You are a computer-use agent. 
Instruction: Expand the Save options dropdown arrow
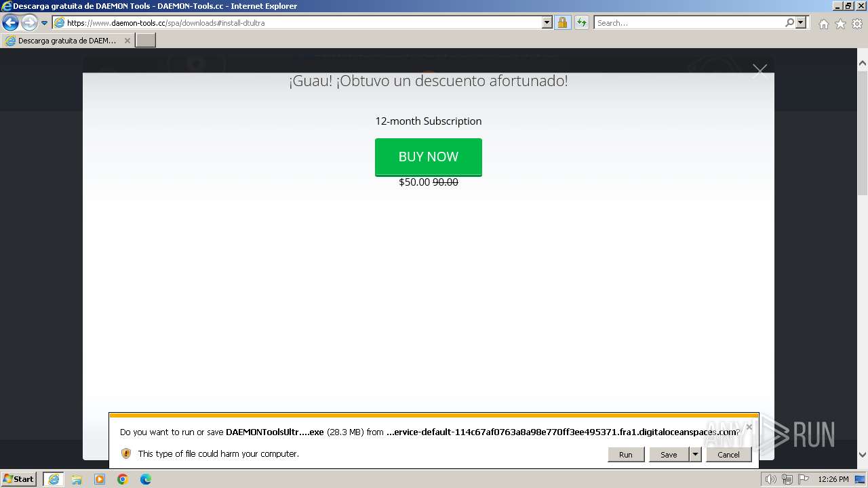pos(695,454)
